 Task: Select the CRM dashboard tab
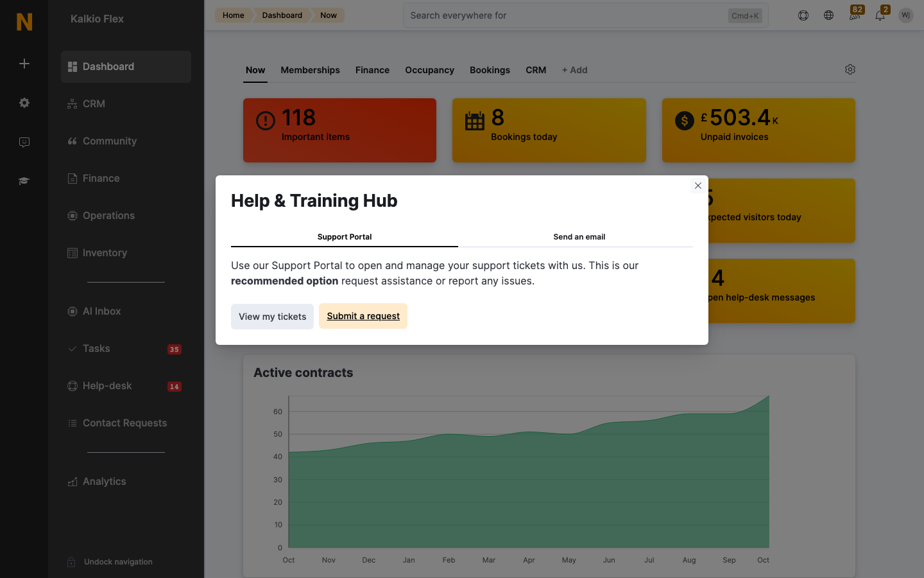[x=536, y=70]
